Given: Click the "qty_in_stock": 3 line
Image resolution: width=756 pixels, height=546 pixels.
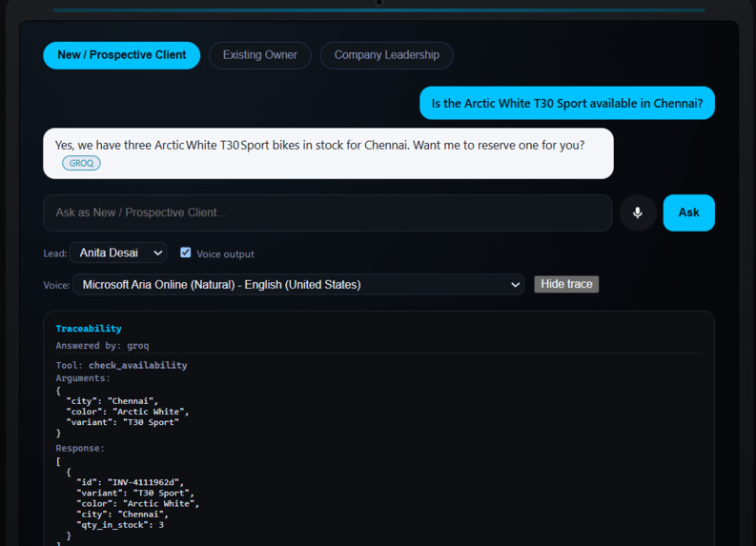Looking at the screenshot, I should (120, 525).
